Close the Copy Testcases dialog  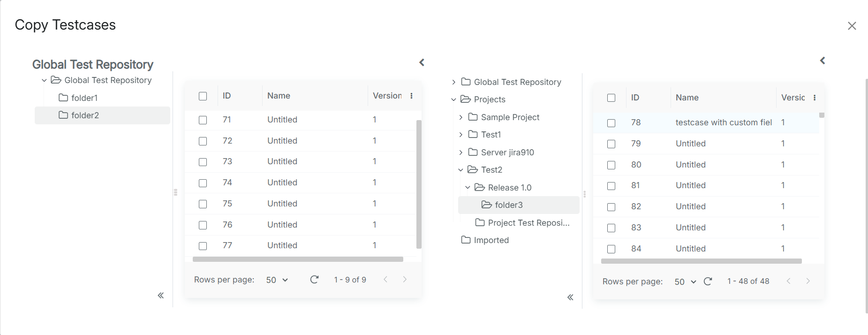pos(852,26)
